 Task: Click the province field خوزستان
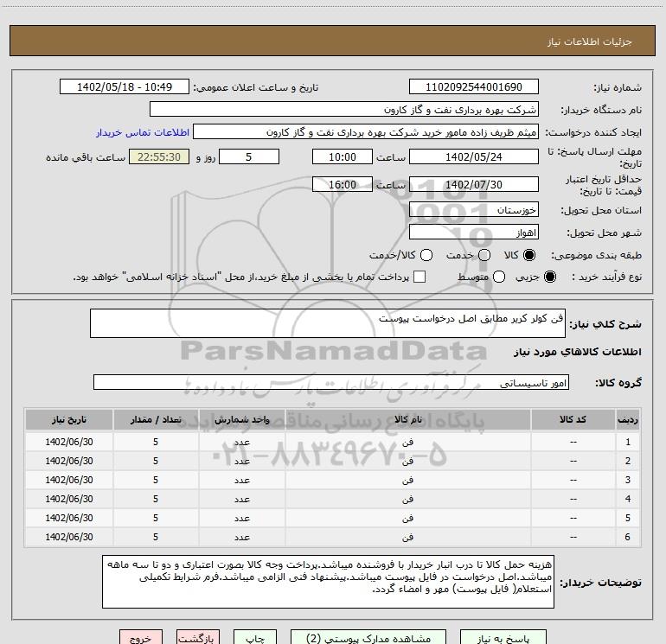[474, 209]
